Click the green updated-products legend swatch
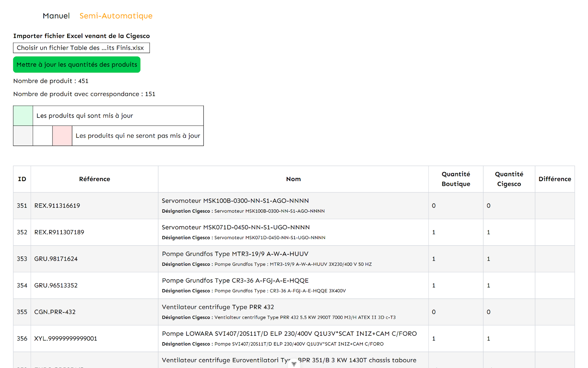 click(x=23, y=116)
